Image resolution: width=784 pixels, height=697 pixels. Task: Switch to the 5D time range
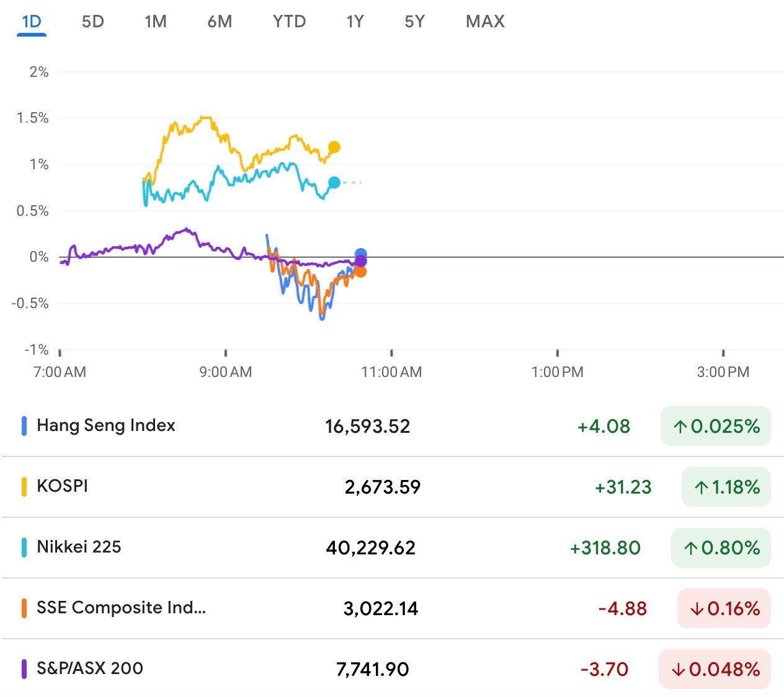tap(93, 22)
